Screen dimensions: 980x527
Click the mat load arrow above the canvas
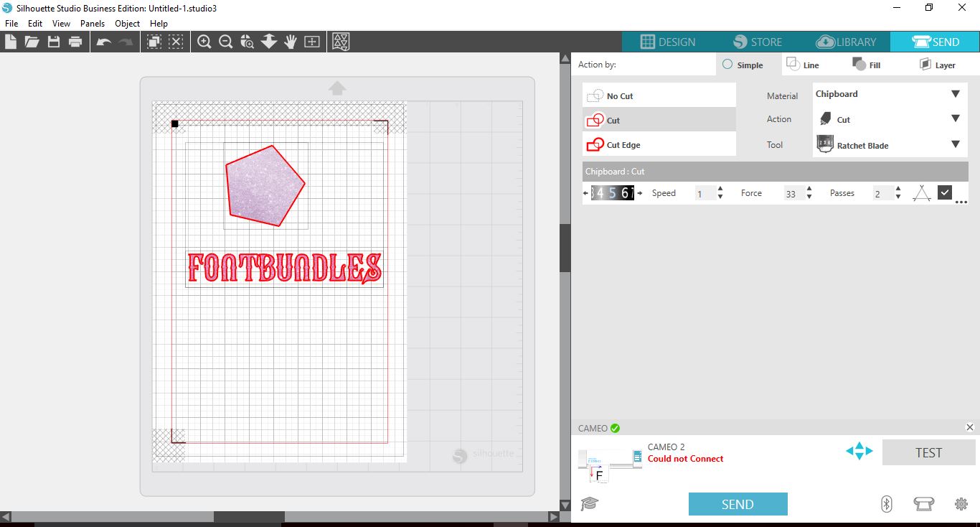(337, 88)
